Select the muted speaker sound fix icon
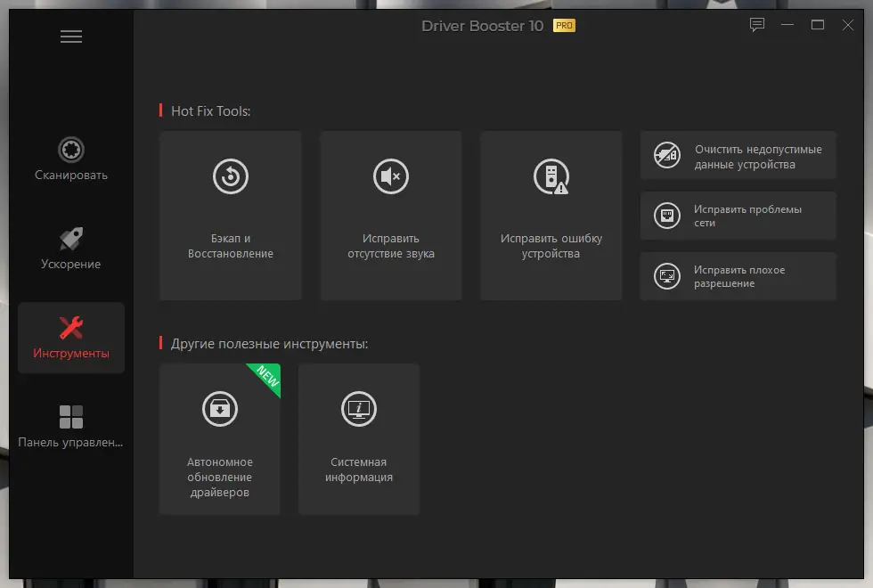 (x=390, y=176)
